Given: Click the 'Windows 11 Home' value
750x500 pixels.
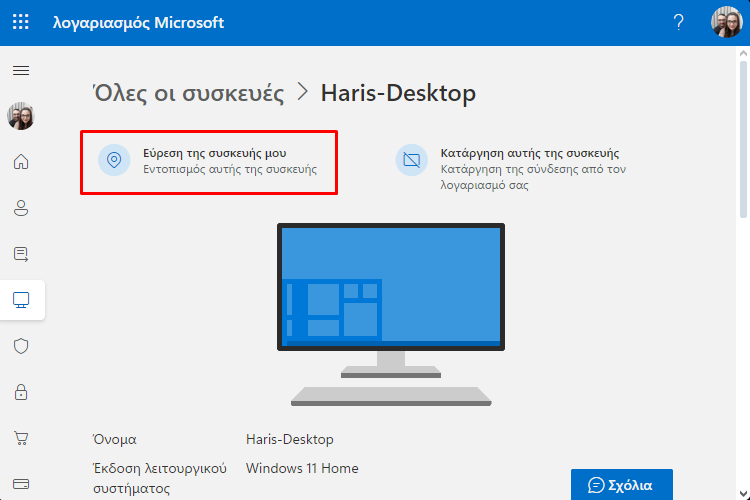Looking at the screenshot, I should 302,468.
